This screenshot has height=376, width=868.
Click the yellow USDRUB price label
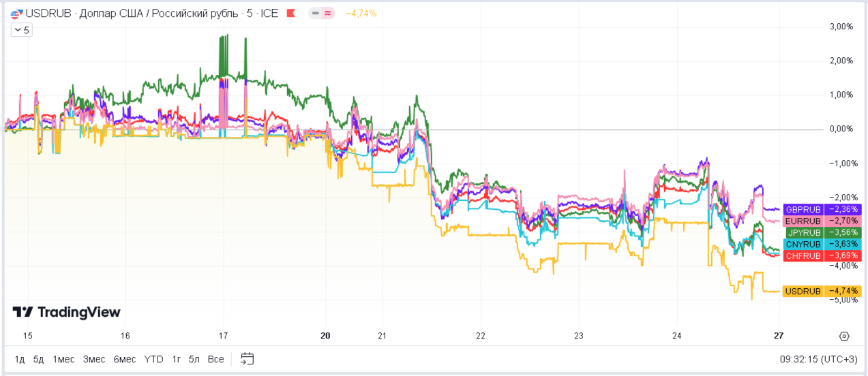[803, 291]
